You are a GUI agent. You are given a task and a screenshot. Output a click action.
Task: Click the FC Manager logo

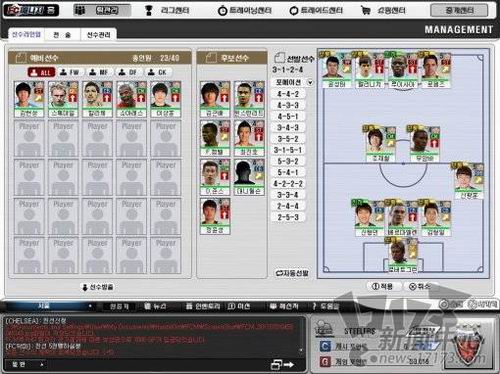31,10
